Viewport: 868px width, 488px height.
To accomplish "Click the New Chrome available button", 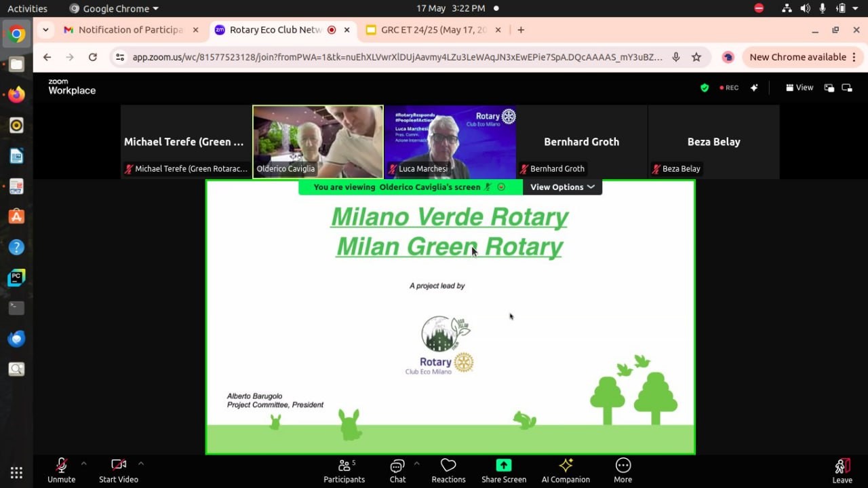I will coord(803,57).
